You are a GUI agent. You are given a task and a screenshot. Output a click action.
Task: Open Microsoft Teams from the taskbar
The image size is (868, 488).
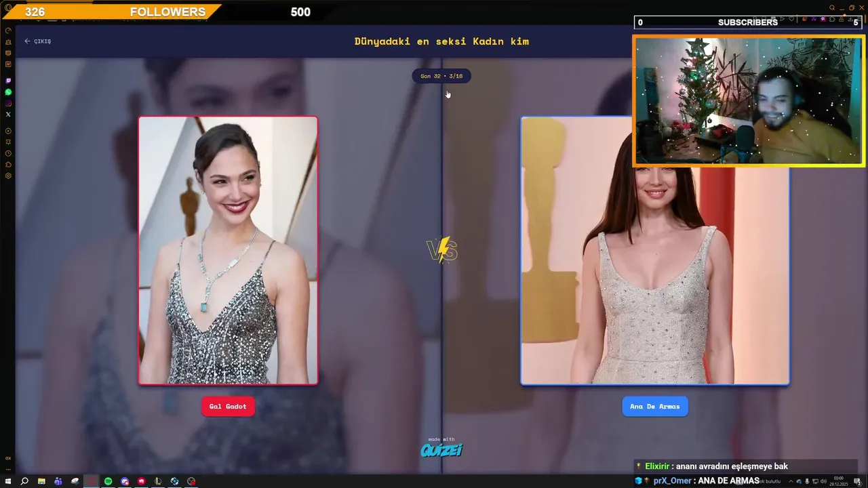point(58,481)
